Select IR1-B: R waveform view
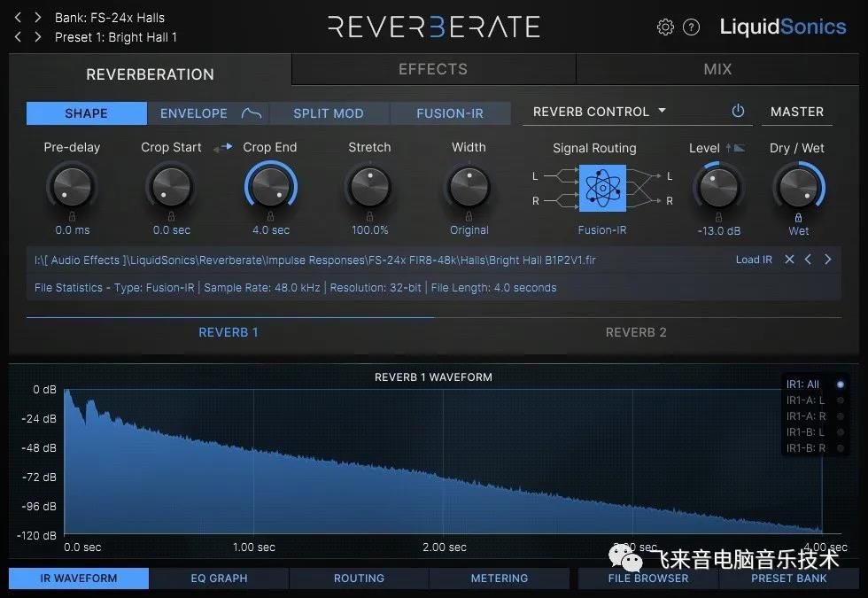The height and width of the screenshot is (598, 868). tap(815, 448)
